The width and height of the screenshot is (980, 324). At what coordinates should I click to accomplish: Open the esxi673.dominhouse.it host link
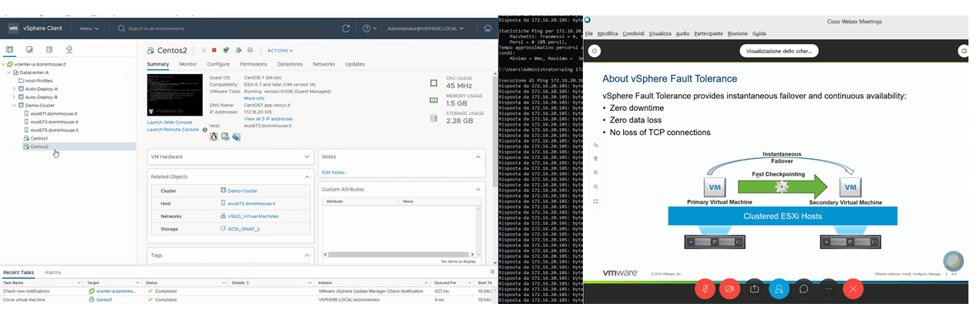tap(252, 204)
